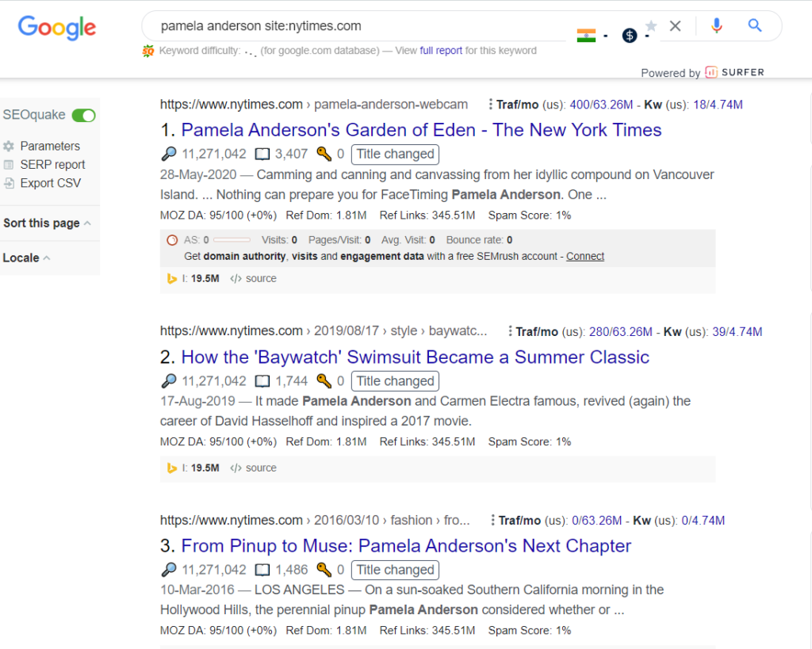Click Bing index icon in Baywatch result

[x=172, y=468]
